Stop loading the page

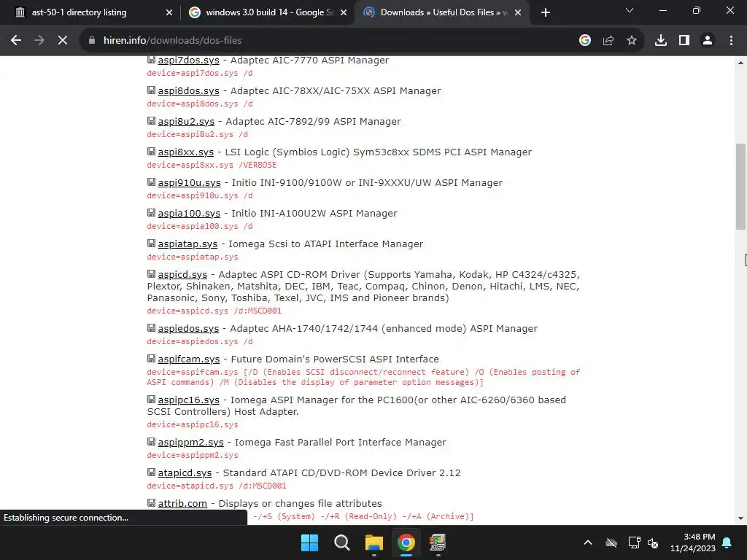[x=63, y=41]
